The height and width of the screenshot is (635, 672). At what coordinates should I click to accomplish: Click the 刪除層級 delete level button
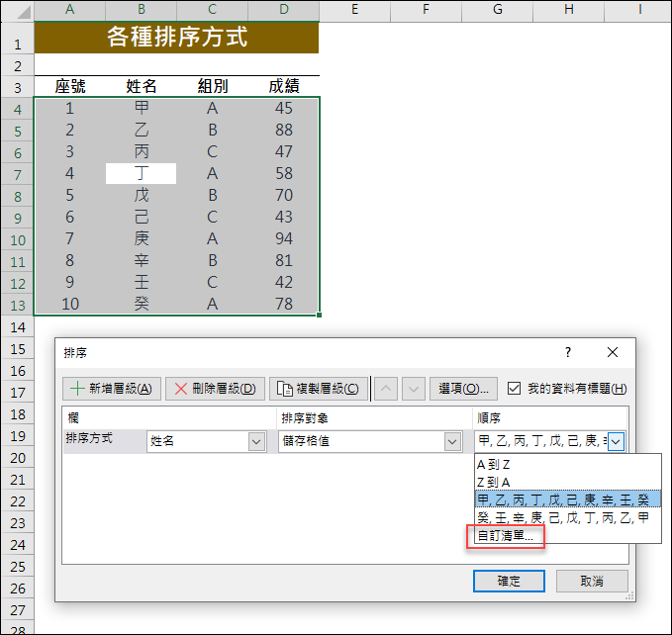[215, 389]
